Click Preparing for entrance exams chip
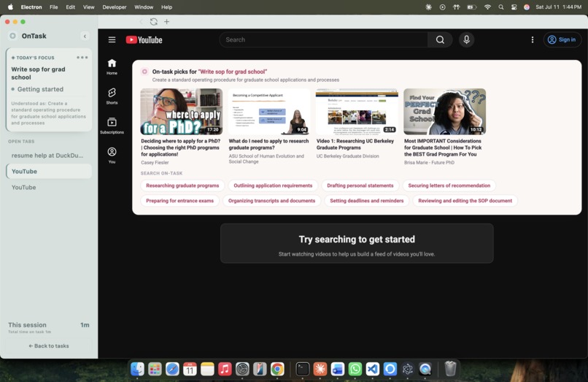 pyautogui.click(x=179, y=201)
